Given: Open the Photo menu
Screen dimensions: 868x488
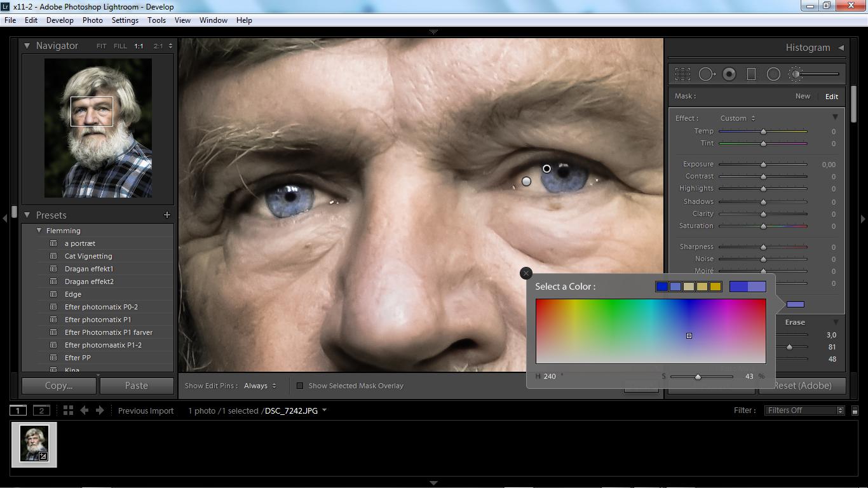Looking at the screenshot, I should [x=92, y=20].
